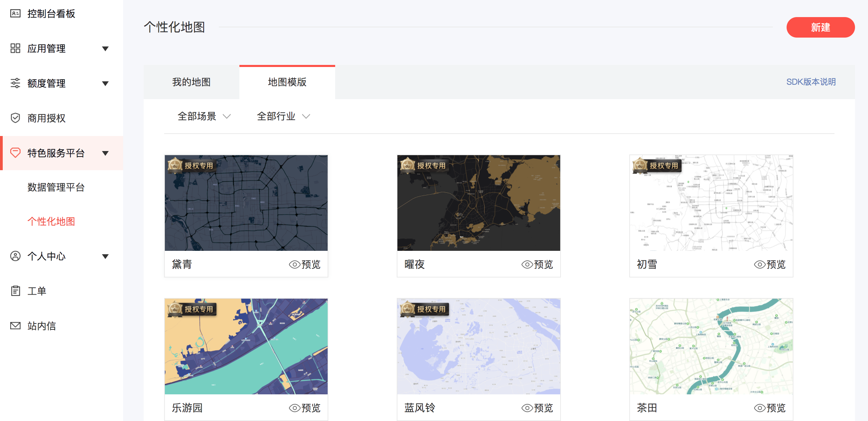Select the 地图模版 tab
The height and width of the screenshot is (421, 868).
287,82
